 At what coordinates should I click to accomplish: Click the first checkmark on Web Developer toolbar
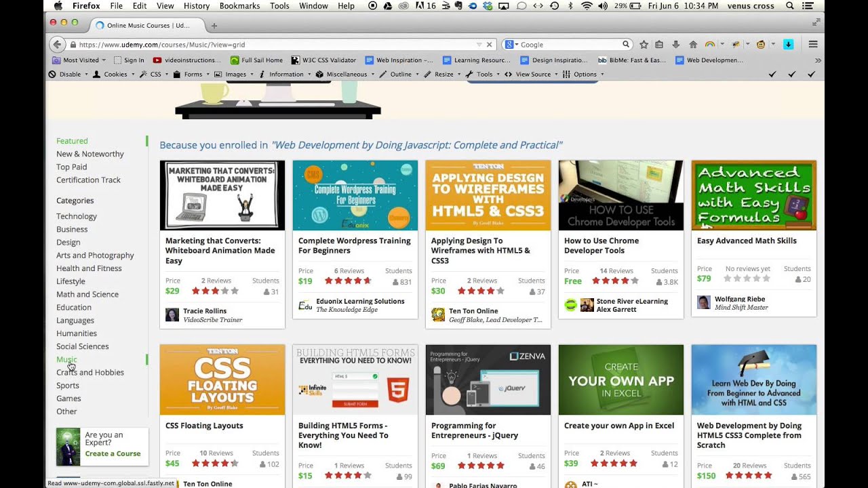coord(772,74)
